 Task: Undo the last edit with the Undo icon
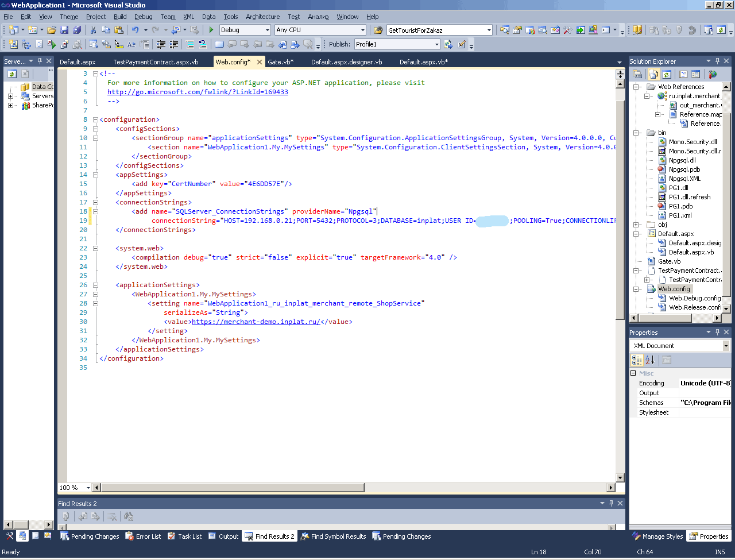[x=136, y=30]
